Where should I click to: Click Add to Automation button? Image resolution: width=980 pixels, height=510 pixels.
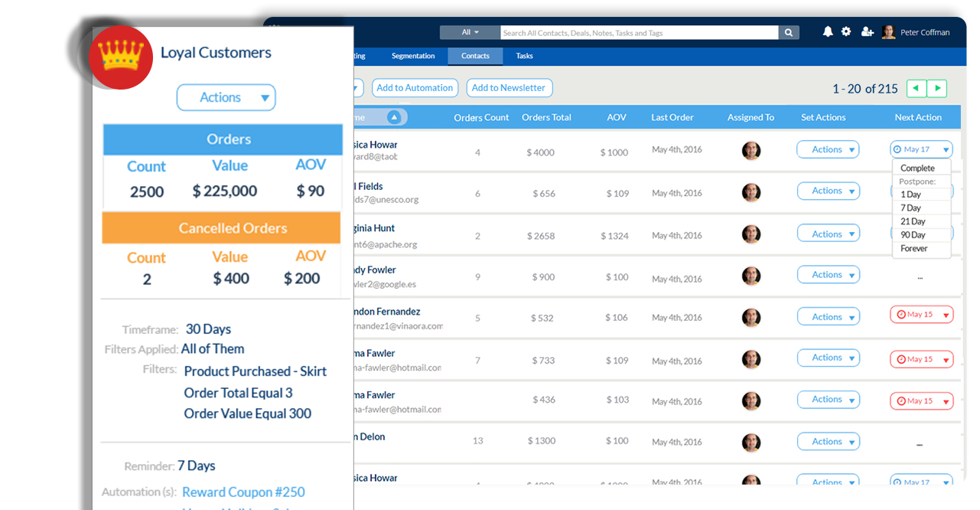pos(415,88)
